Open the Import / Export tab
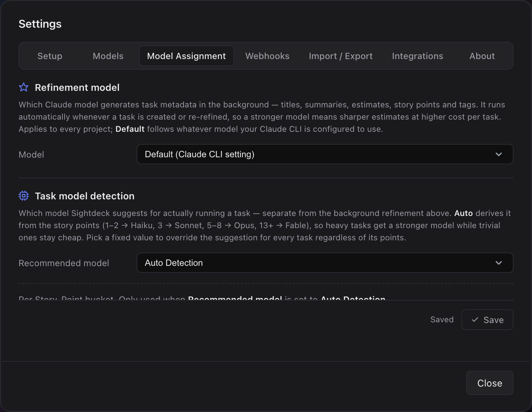The height and width of the screenshot is (412, 532). [x=341, y=56]
